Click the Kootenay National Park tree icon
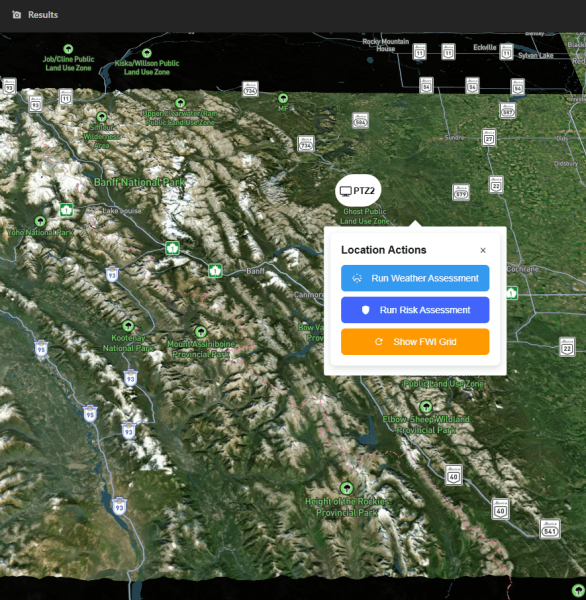Screen dimensions: 586x600 [x=128, y=326]
